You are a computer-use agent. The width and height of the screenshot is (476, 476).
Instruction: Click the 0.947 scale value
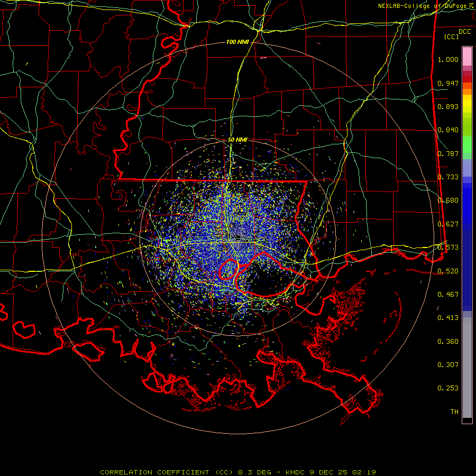coord(448,83)
